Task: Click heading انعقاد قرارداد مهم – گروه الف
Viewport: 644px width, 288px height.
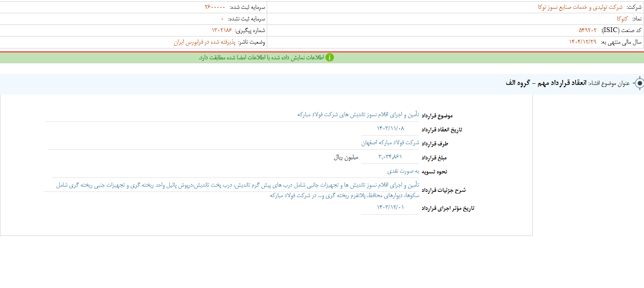Action: [546, 83]
